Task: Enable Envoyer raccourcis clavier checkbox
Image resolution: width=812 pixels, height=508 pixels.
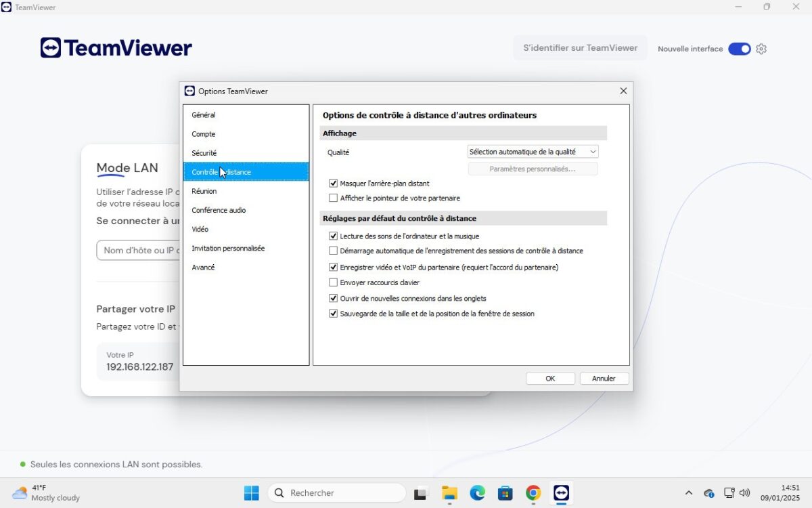Action: point(333,282)
